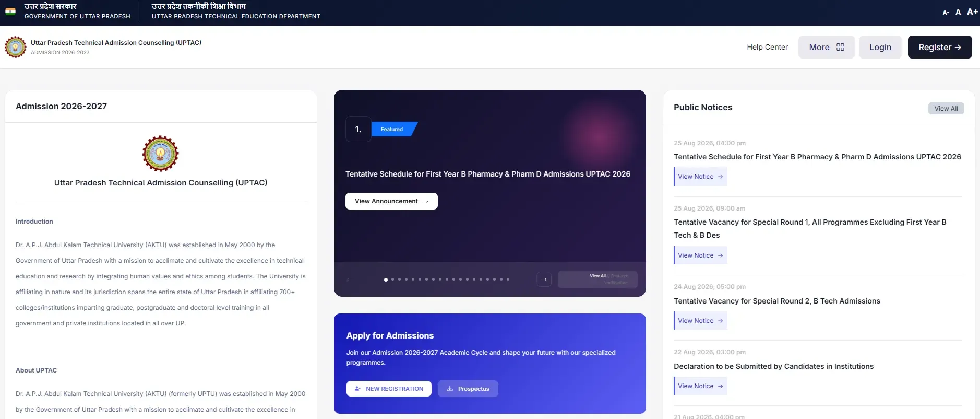Increase font size with A+ button

972,11
